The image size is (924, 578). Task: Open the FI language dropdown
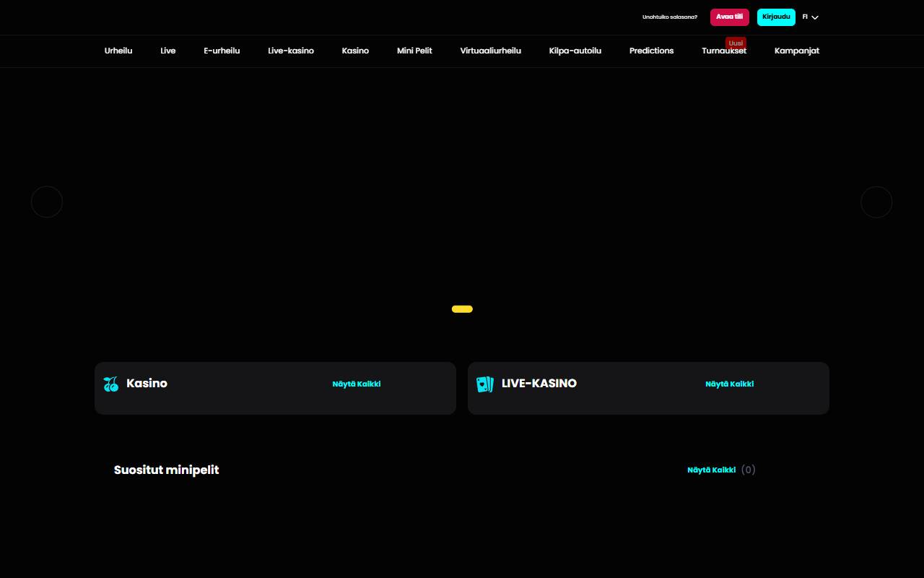[810, 17]
